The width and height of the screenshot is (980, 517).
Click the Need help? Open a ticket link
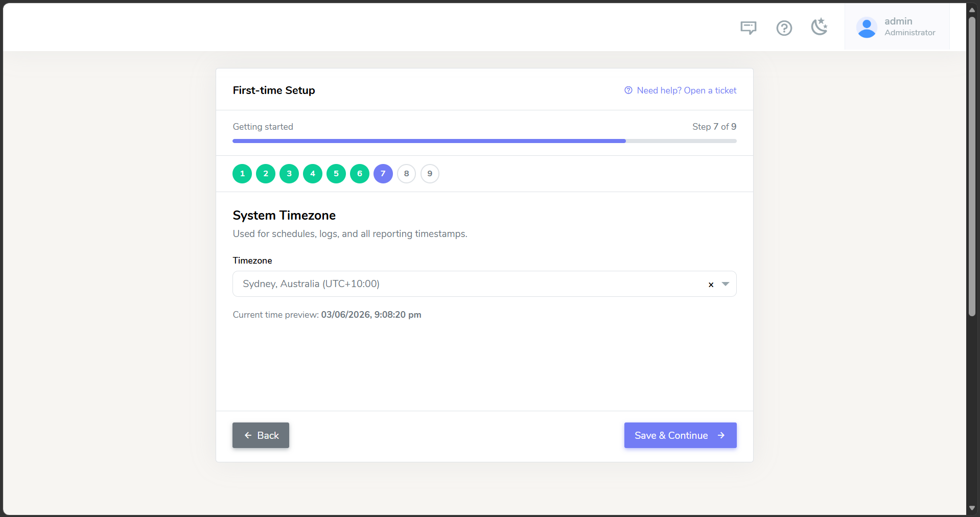(681, 90)
